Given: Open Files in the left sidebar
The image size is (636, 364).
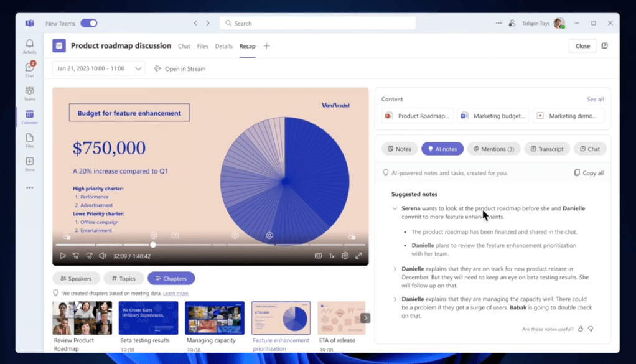Looking at the screenshot, I should [29, 140].
